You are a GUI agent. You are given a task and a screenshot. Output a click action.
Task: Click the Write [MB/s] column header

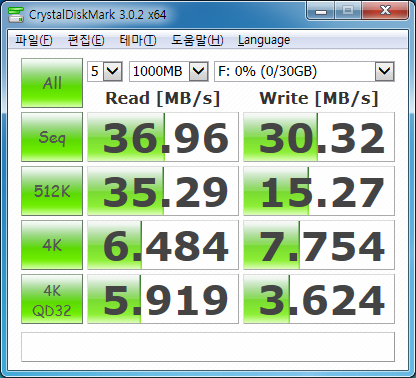coord(319,98)
